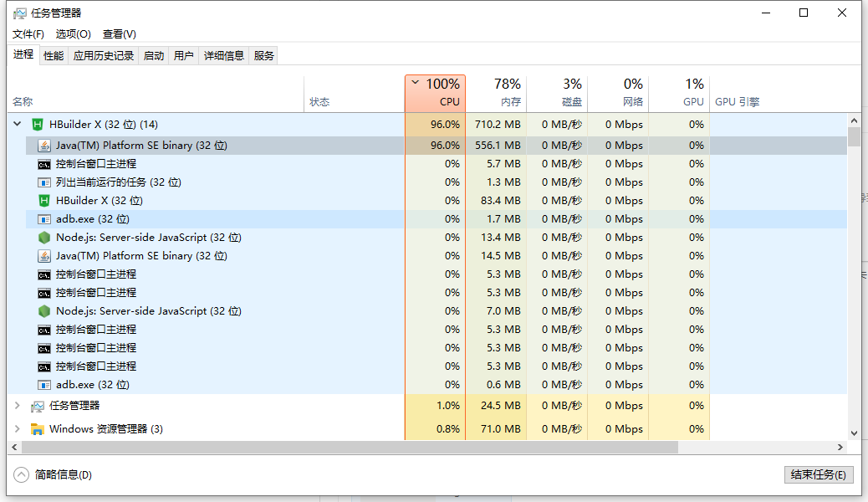The width and height of the screenshot is (868, 502).
Task: Click the first Node.js Server-side JavaScript icon
Action: coord(44,238)
